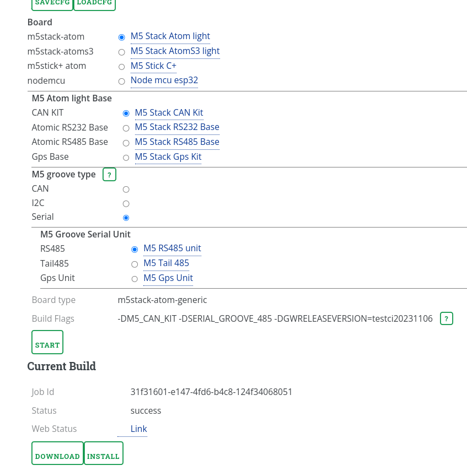Select the Gps Unit radio button
Viewport: 467px width, 476px height.
point(135,279)
